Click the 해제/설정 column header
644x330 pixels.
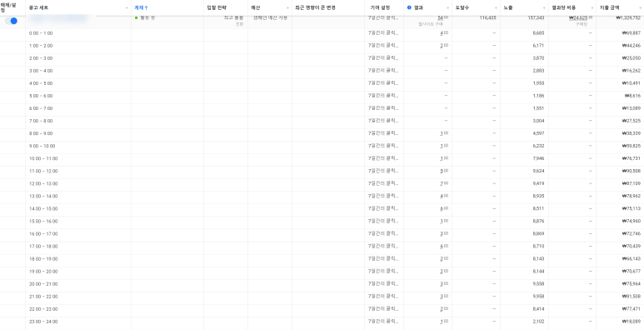(9, 7)
